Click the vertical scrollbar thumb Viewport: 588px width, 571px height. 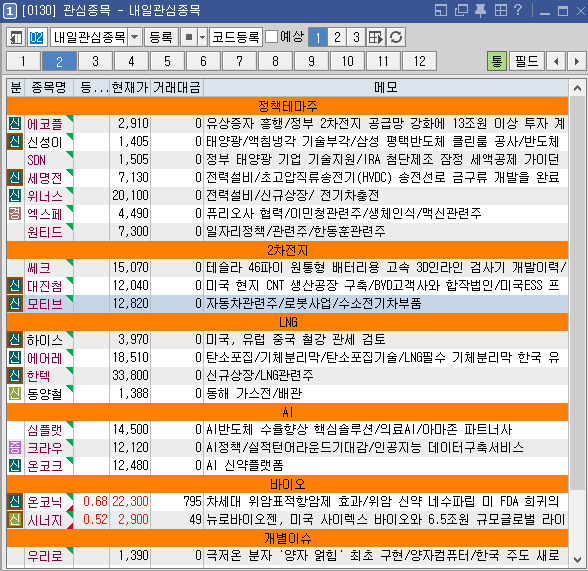tap(577, 292)
